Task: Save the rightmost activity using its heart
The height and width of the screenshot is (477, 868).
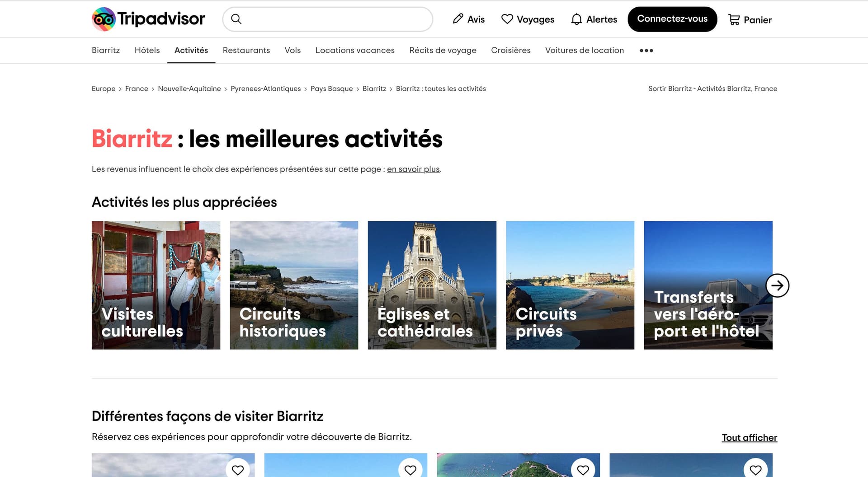Action: 756,470
